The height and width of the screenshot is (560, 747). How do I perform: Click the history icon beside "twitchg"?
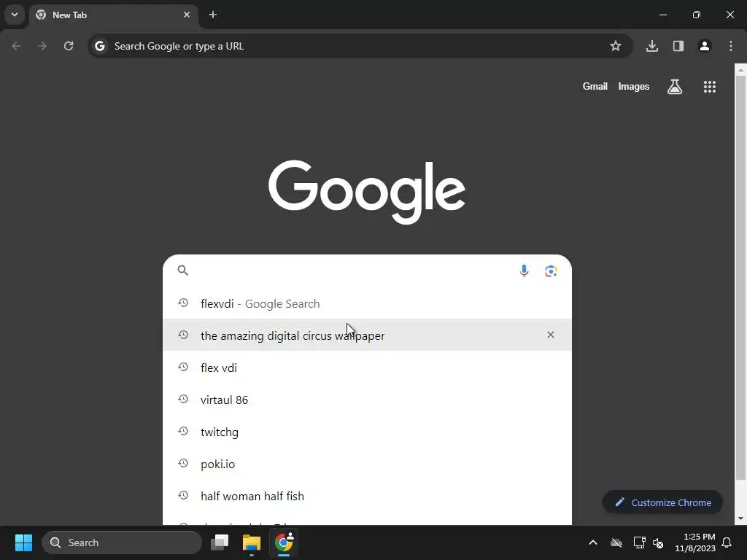point(183,431)
